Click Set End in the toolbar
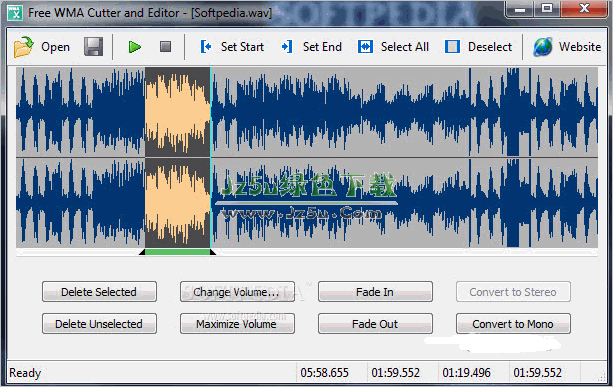Image resolution: width=613 pixels, height=387 pixels. [312, 47]
